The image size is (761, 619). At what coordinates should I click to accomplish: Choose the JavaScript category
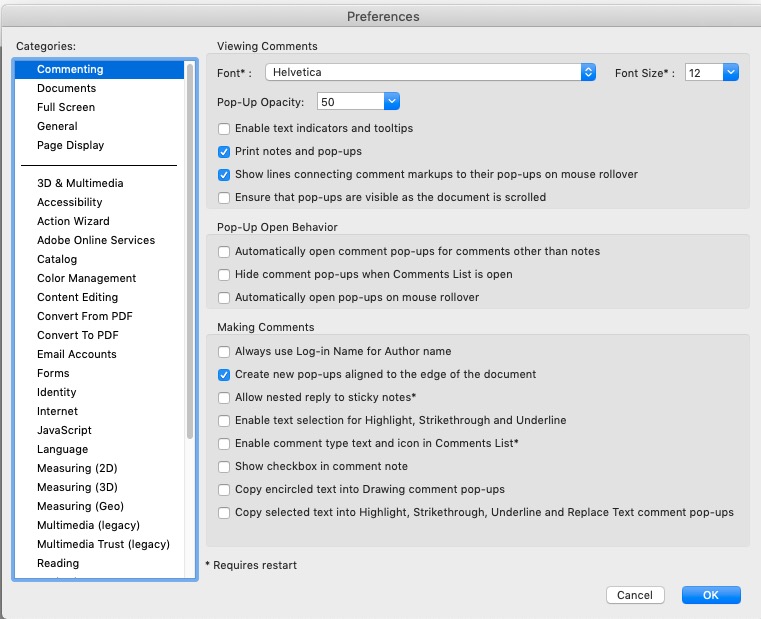64,430
